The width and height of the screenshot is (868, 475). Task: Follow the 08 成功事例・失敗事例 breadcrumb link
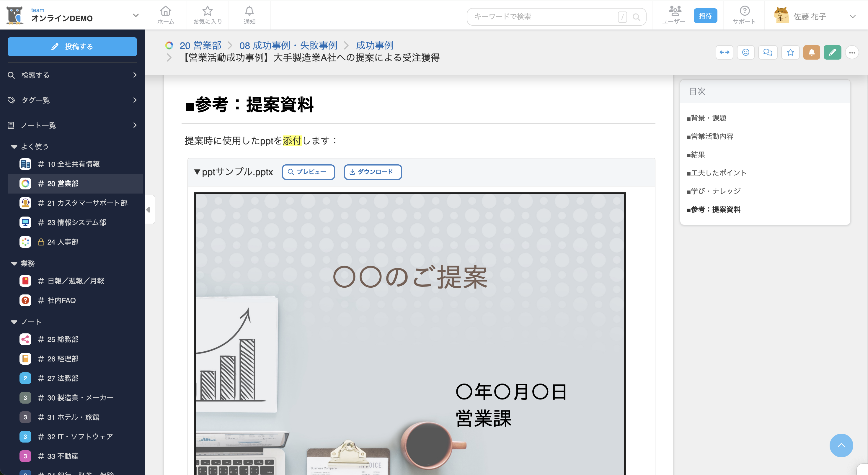[x=288, y=45]
